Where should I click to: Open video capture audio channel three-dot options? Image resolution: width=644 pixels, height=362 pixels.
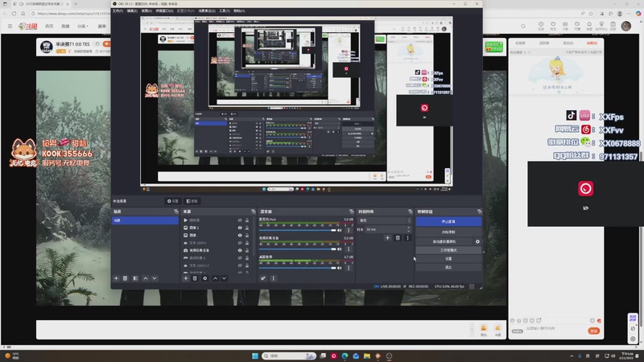349,249
